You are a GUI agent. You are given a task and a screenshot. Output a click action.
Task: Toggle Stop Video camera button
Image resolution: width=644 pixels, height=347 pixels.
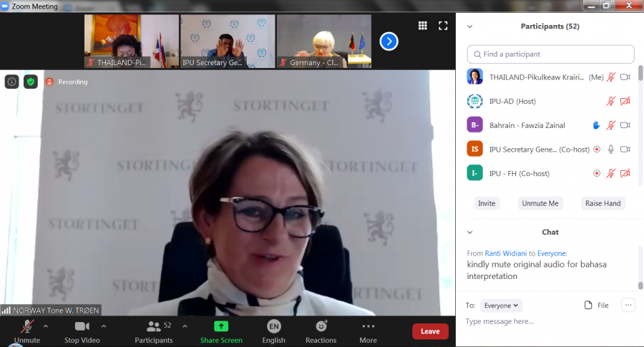(x=82, y=331)
